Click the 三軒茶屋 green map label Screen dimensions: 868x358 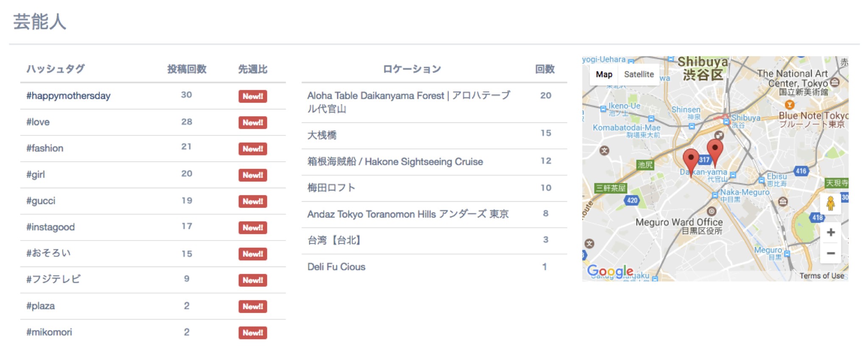[x=611, y=188]
